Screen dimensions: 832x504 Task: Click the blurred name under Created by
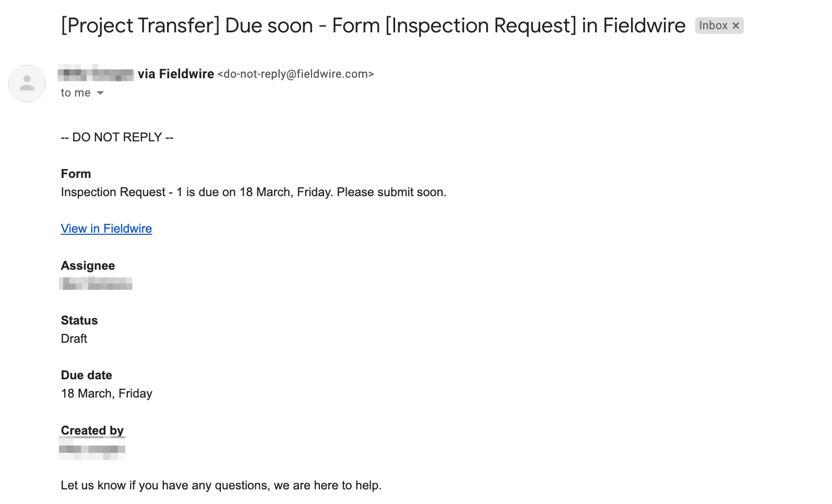click(92, 449)
